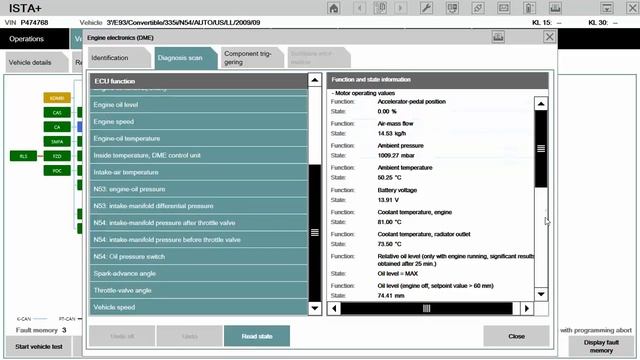Click the Close button in dialog
This screenshot has width=640, height=360.
coord(516,336)
